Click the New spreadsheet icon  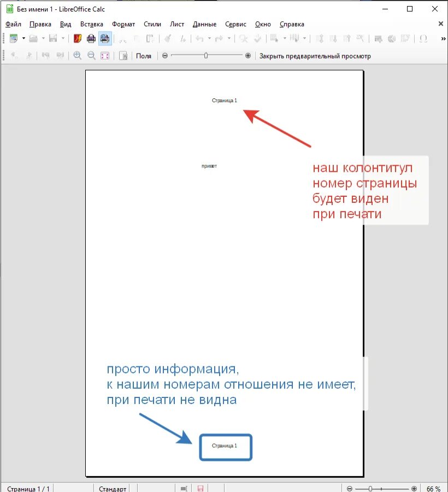14,39
